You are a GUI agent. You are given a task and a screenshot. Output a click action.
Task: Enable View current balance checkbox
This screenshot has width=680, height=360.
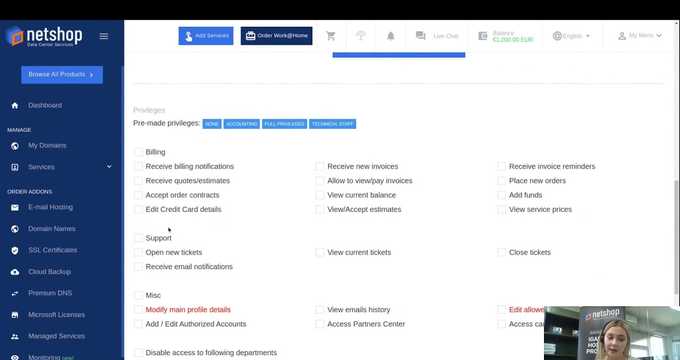click(320, 195)
